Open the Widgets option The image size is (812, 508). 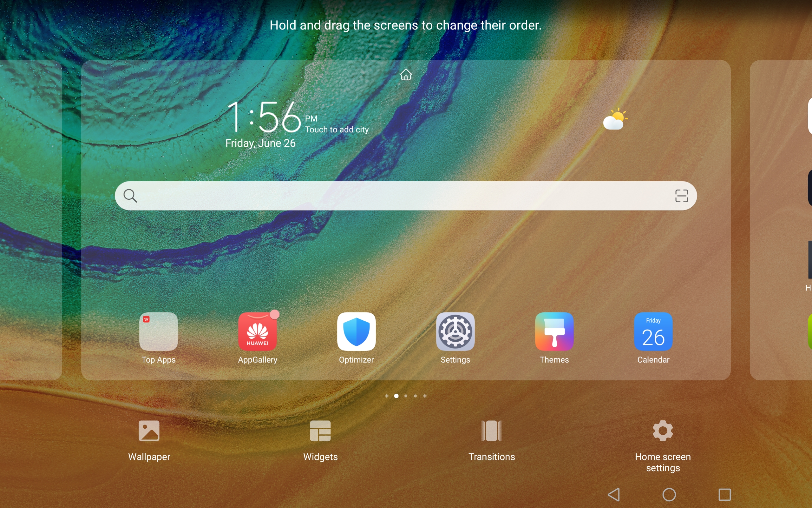320,441
